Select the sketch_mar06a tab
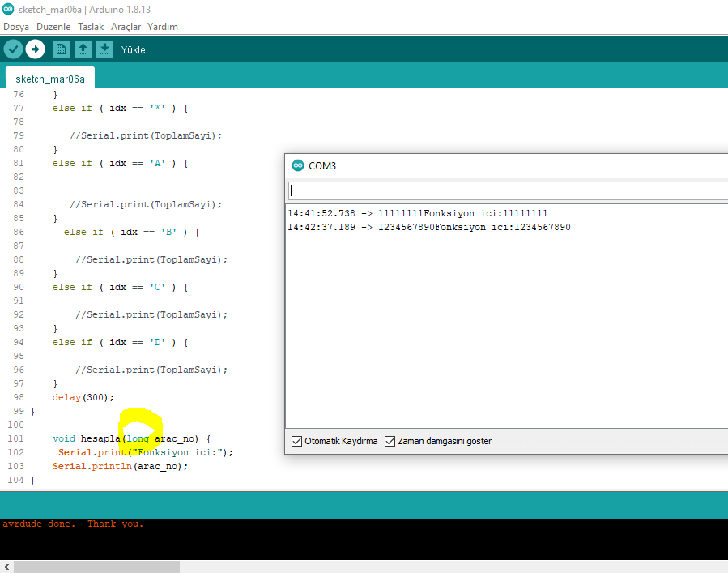Viewport: 728px width, 573px height. coord(49,79)
